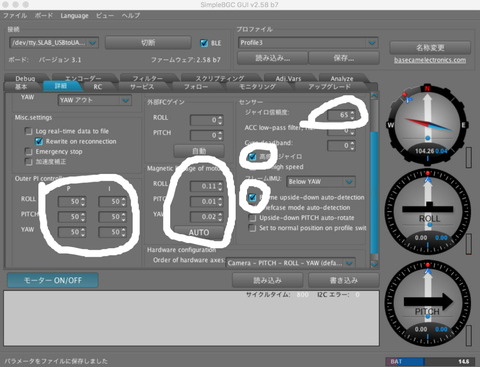Enable the 加速度補正 checkbox
Image resolution: width=480 pixels, height=367 pixels.
point(29,162)
